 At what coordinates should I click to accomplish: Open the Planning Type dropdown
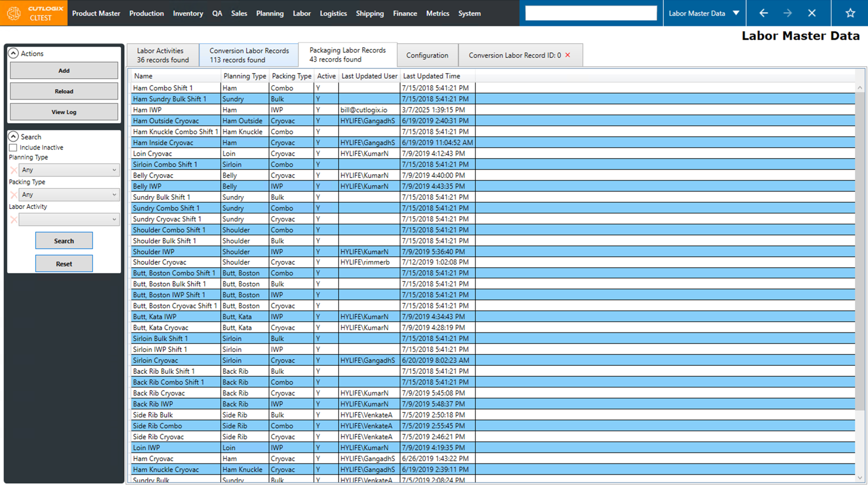click(x=68, y=170)
